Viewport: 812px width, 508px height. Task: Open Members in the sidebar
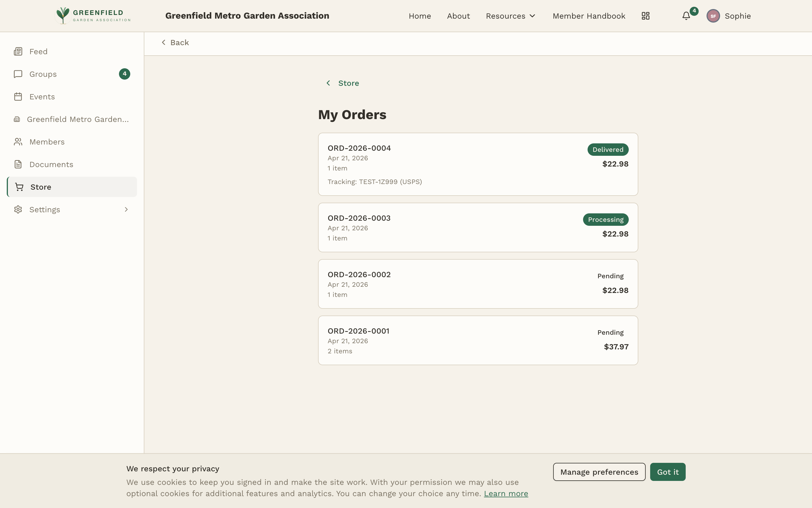click(72, 142)
